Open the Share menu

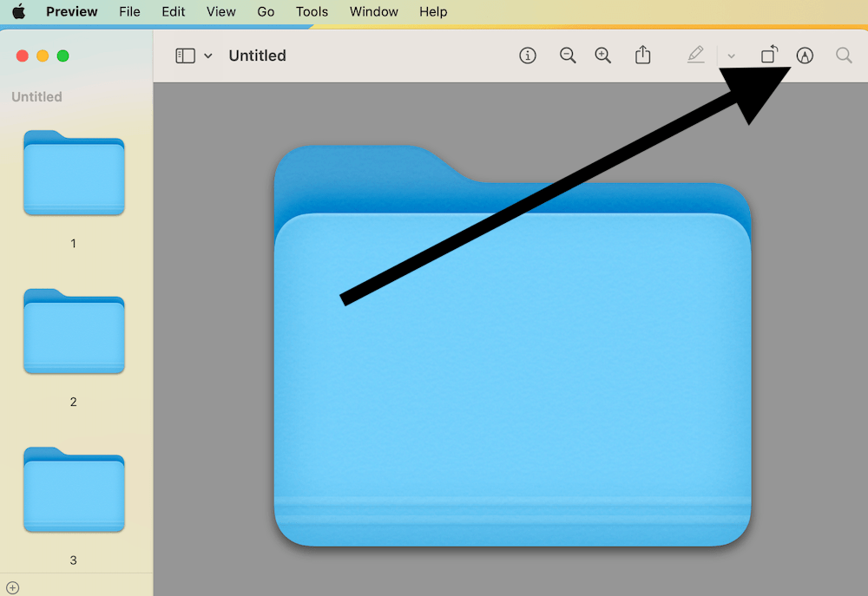[642, 55]
